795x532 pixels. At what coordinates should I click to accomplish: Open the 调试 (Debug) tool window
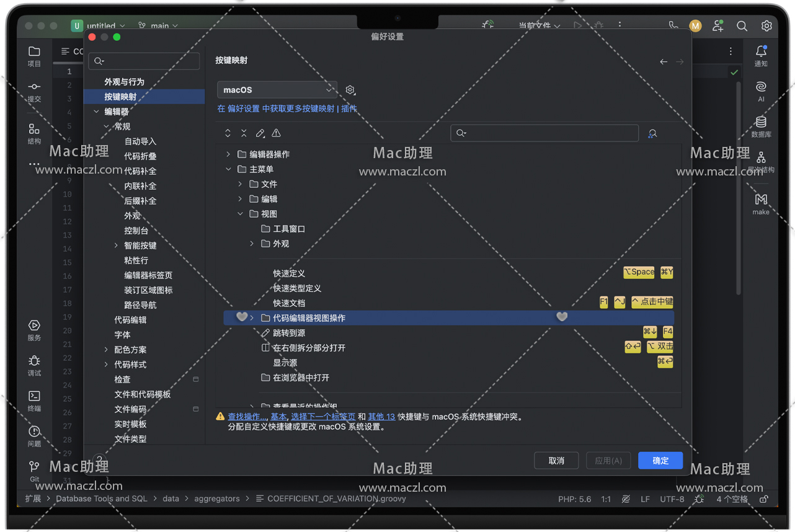point(34,361)
